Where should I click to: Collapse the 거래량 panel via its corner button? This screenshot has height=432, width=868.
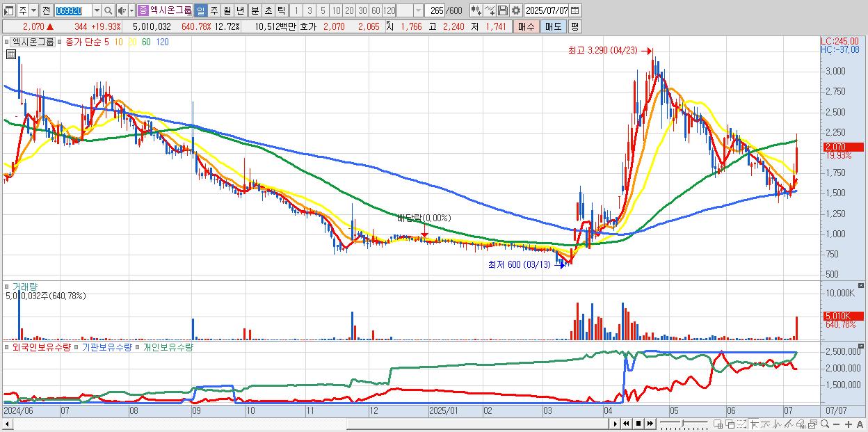pyautogui.click(x=862, y=285)
